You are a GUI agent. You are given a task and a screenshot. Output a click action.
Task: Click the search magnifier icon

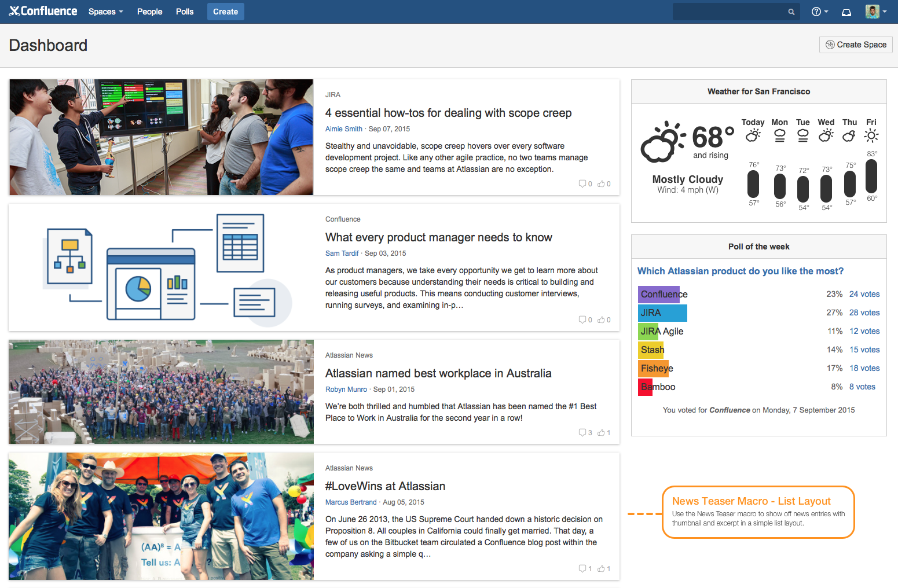[791, 12]
